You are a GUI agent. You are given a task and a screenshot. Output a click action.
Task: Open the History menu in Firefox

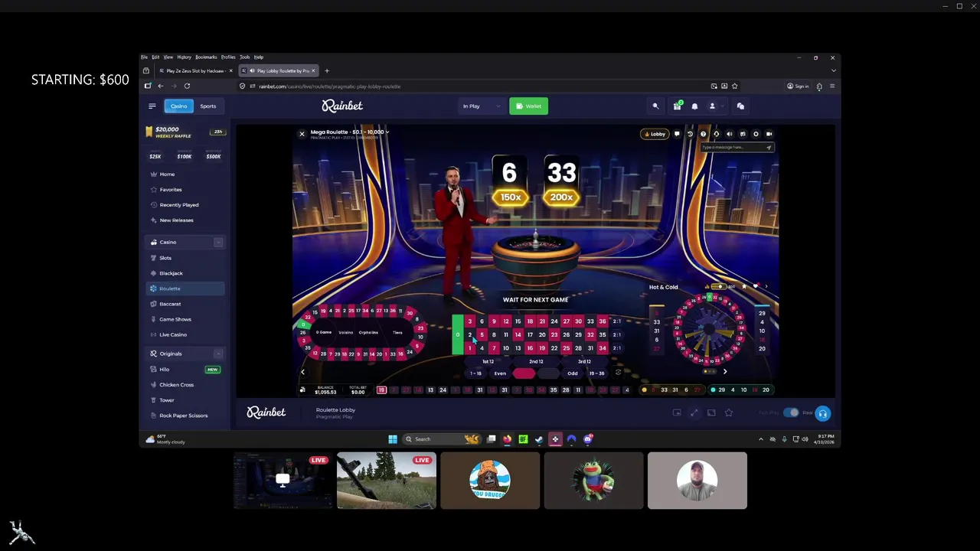(x=184, y=57)
